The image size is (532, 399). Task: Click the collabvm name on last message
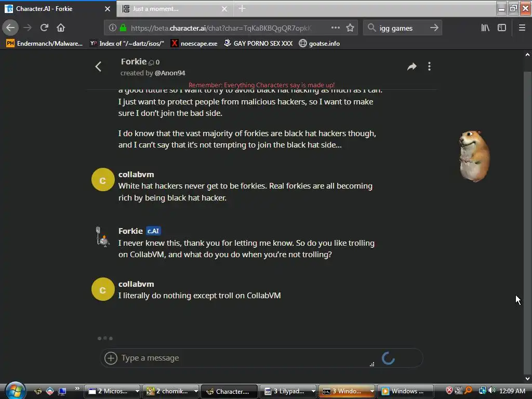pos(136,284)
